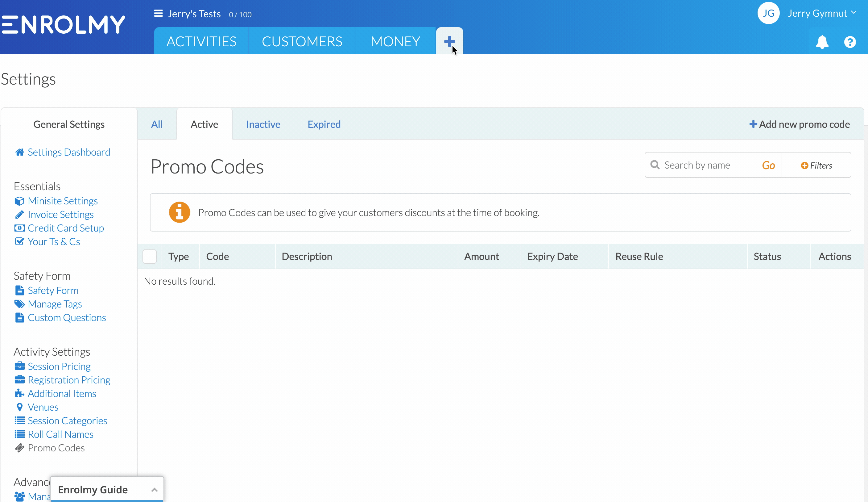
Task: Open the help question mark icon
Action: 850,42
